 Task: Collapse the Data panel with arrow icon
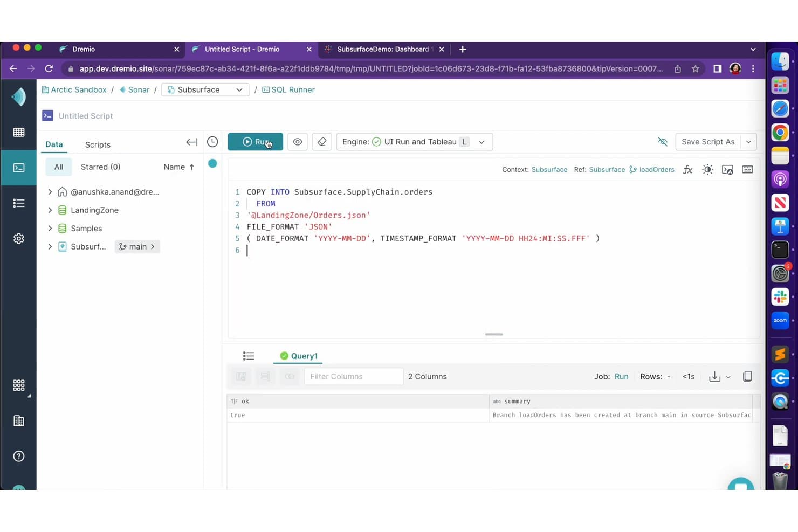(191, 142)
